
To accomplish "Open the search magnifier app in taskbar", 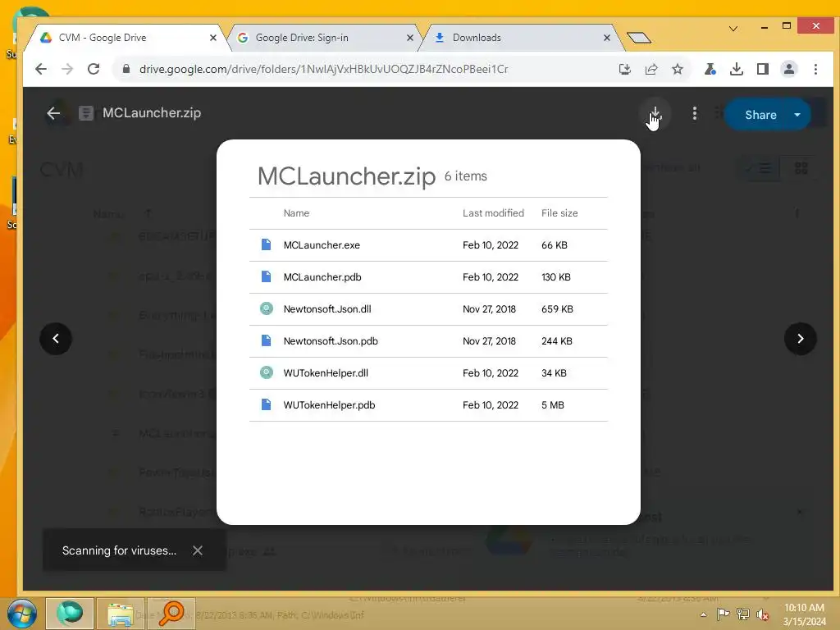I will pyautogui.click(x=171, y=614).
